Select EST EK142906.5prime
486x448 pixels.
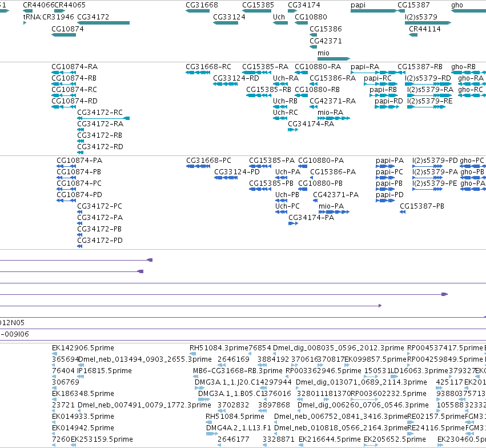click(83, 348)
